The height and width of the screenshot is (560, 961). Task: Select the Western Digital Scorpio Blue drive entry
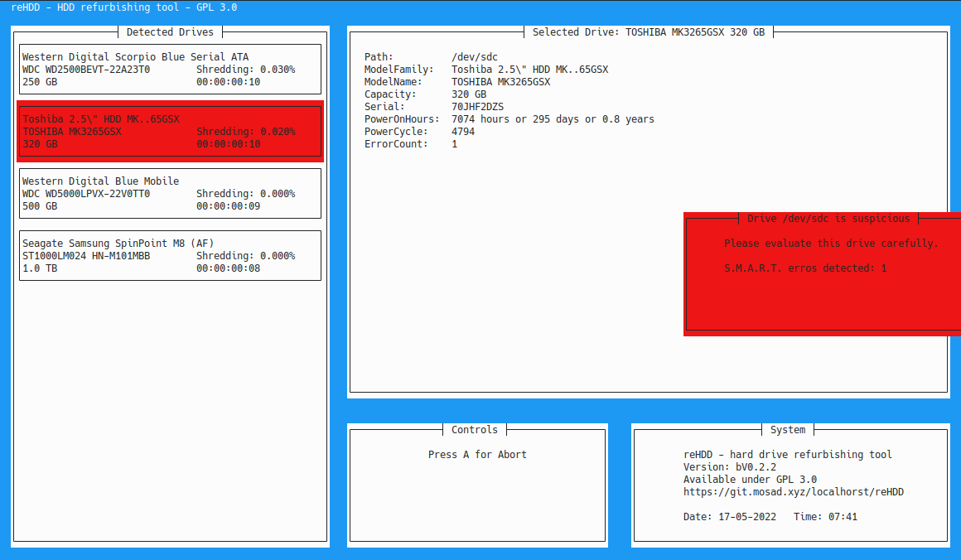pos(170,69)
